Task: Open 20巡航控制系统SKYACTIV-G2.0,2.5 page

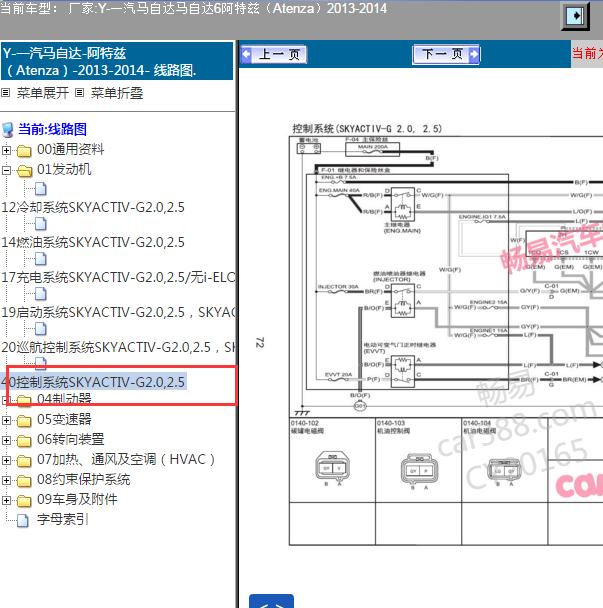Action: coord(118,347)
